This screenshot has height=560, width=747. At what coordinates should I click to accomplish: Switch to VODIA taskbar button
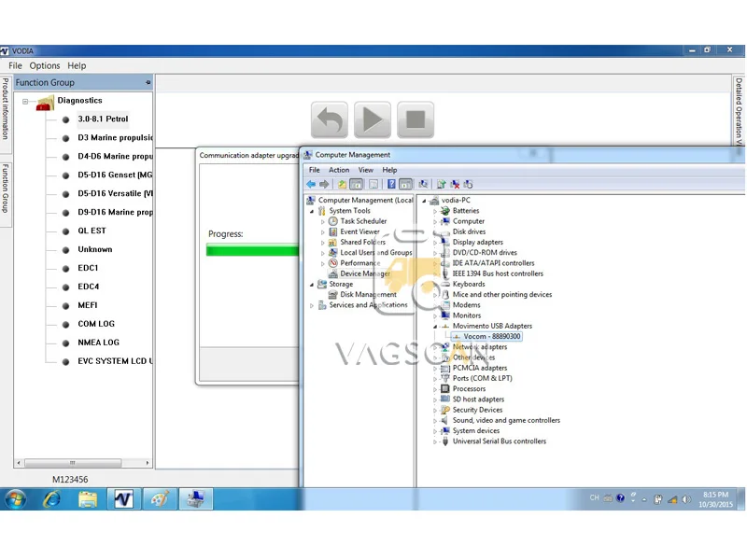click(123, 499)
